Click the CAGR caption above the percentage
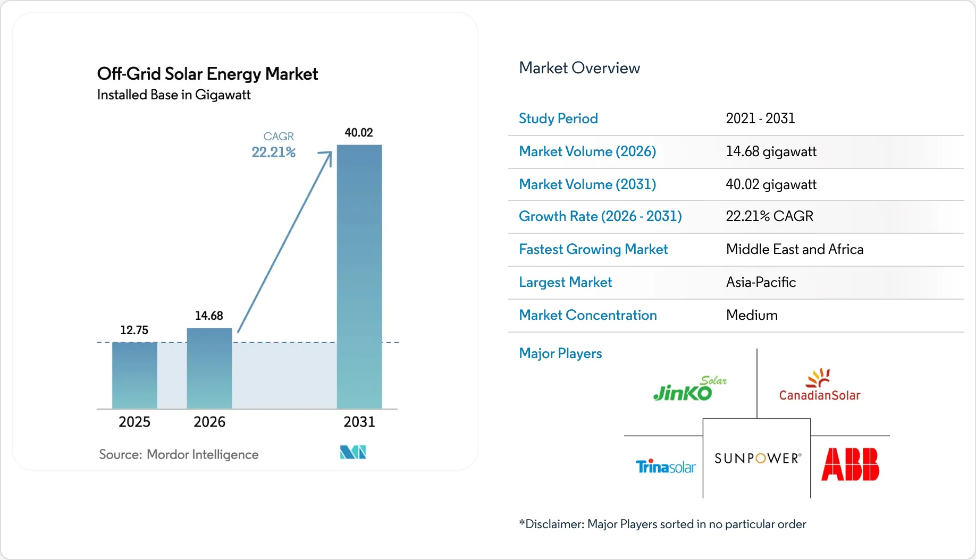The width and height of the screenshot is (976, 560). [x=279, y=137]
